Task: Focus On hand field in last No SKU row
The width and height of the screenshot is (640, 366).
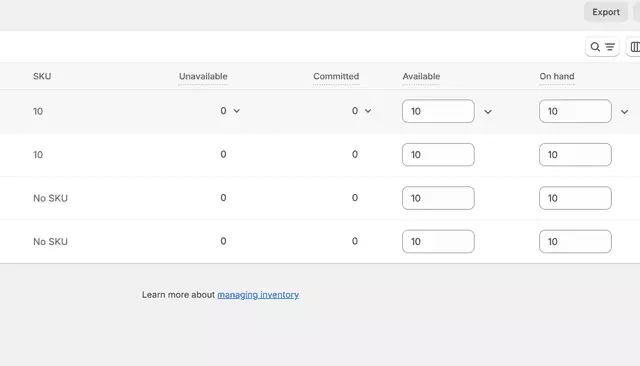Action: [x=575, y=242]
